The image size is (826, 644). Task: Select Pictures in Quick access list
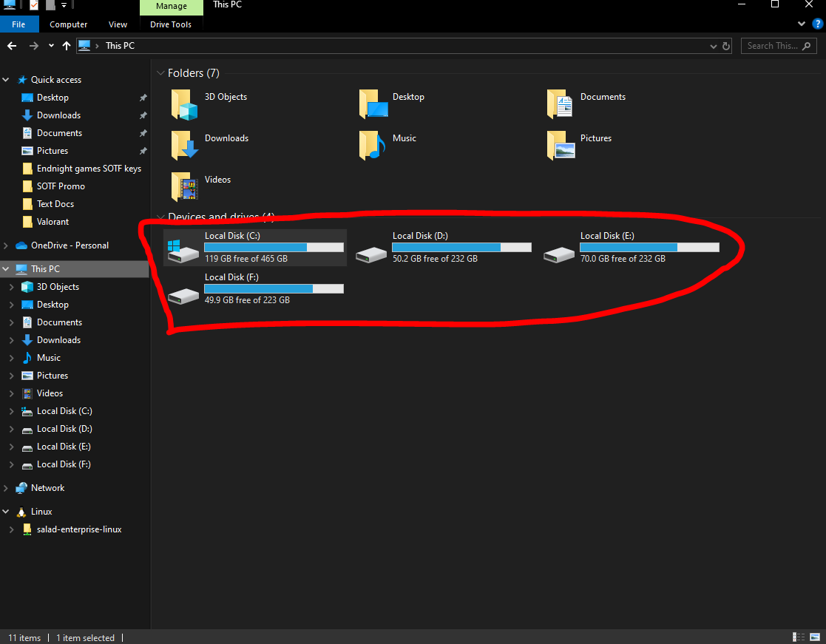pyautogui.click(x=53, y=151)
